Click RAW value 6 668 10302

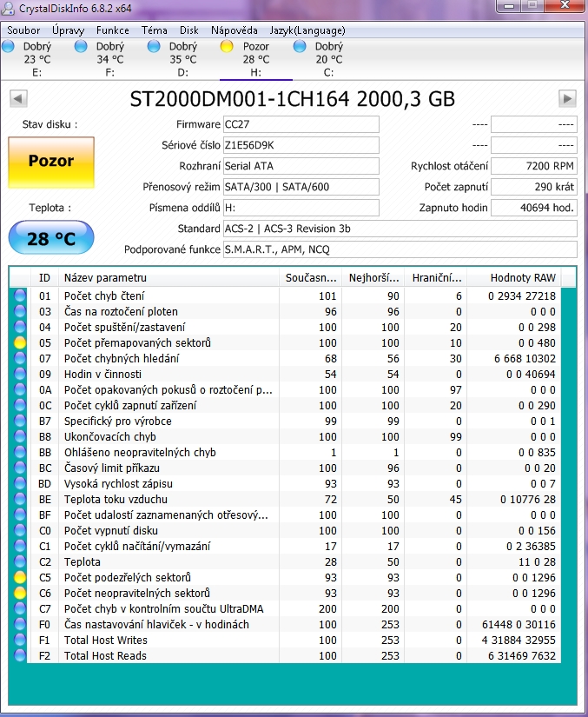tap(525, 358)
